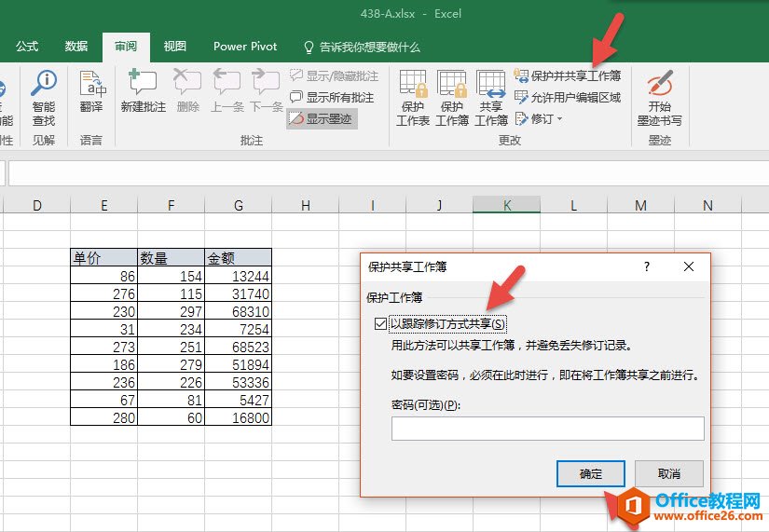
Task: Click 允许用户编辑区域 in the ribbon
Action: (x=568, y=97)
